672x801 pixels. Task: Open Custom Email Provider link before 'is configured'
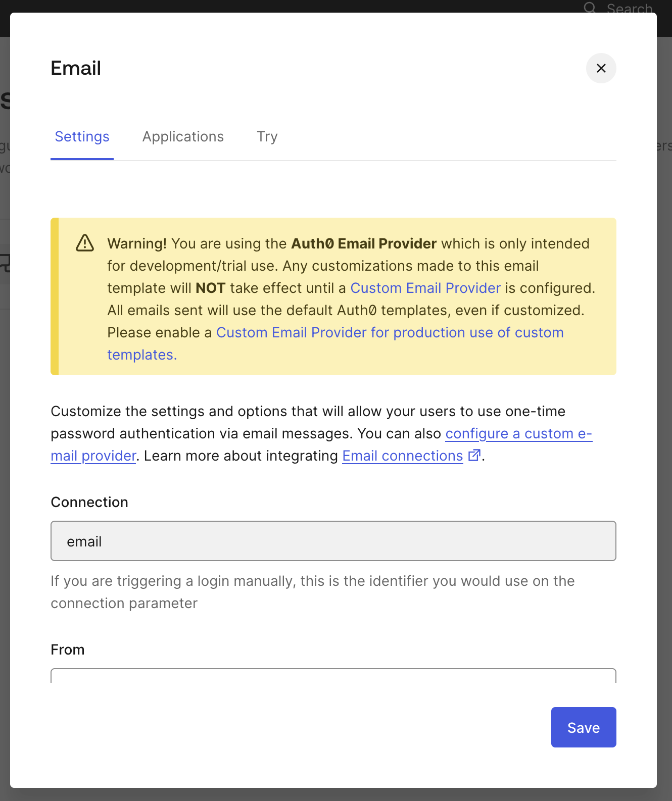click(x=425, y=288)
